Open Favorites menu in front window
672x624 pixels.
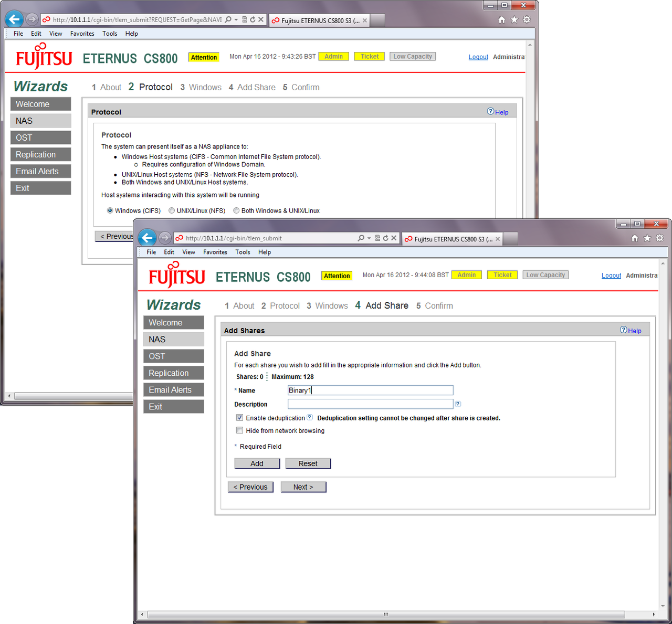(215, 252)
